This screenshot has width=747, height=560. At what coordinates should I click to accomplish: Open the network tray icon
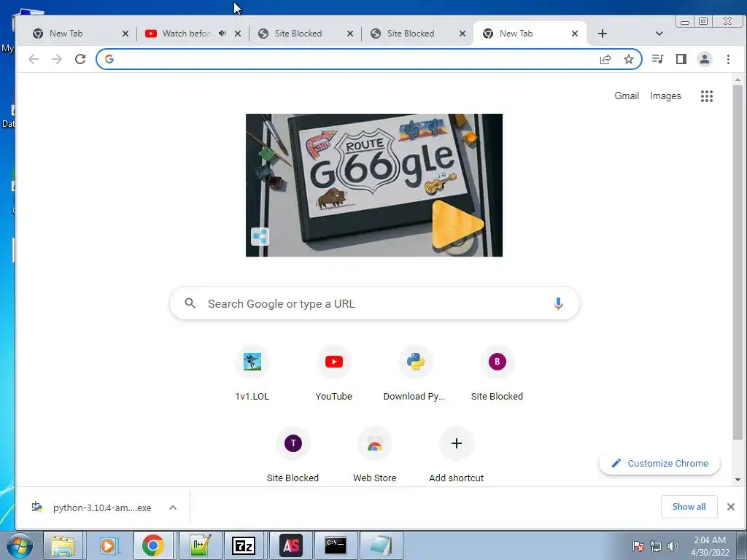[x=656, y=546]
